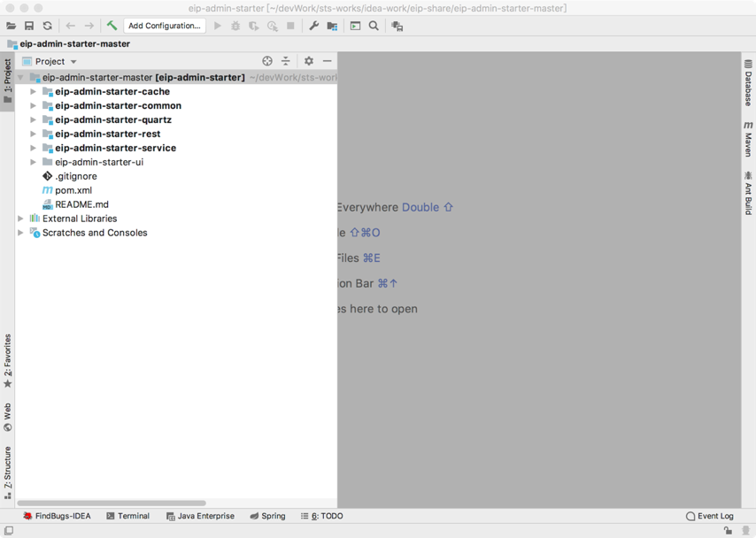This screenshot has width=756, height=538.
Task: Click the Back navigation arrow
Action: (x=71, y=26)
